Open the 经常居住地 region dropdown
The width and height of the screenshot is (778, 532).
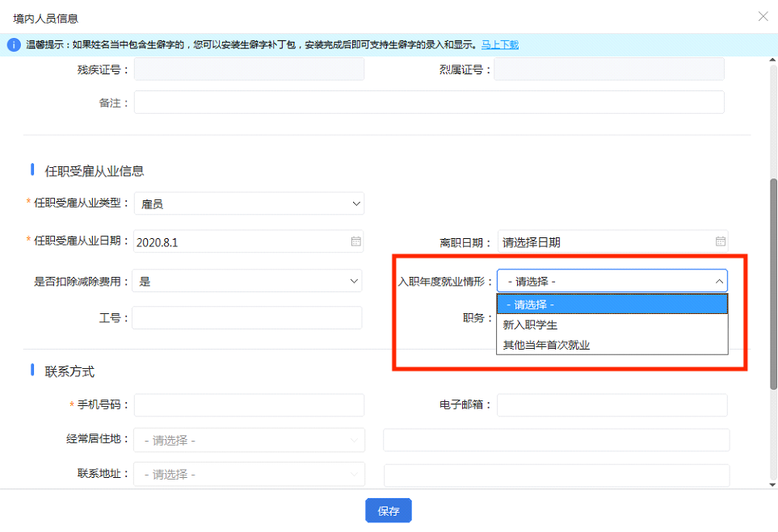(249, 440)
